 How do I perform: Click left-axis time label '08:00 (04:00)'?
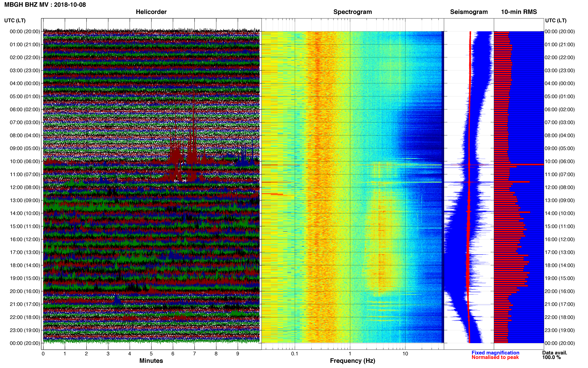click(25, 135)
